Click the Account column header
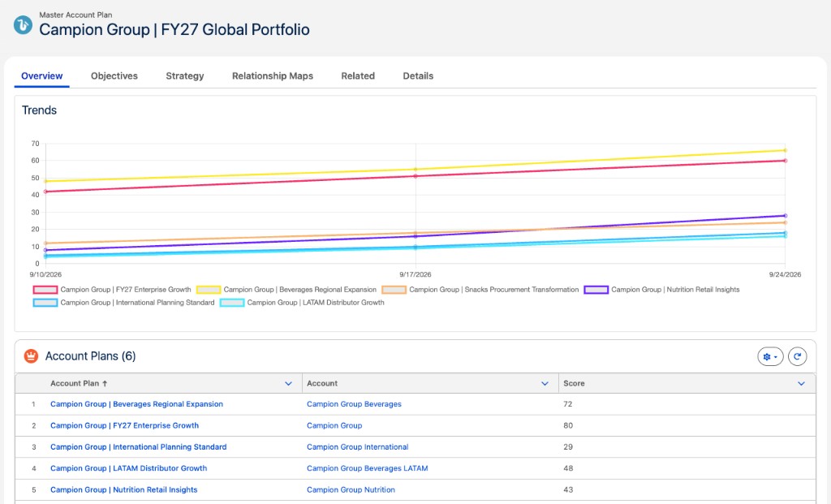Viewport: 831px width, 504px height. coord(322,383)
